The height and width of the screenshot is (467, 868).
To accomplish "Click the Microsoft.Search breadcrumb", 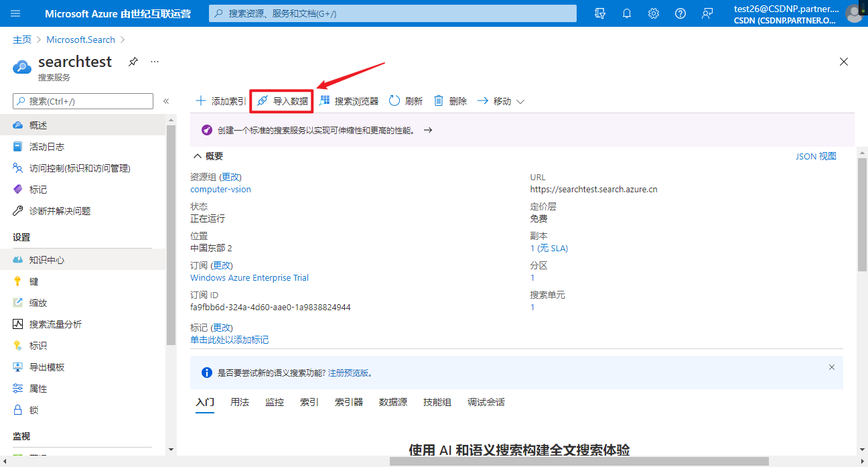I will click(x=81, y=40).
